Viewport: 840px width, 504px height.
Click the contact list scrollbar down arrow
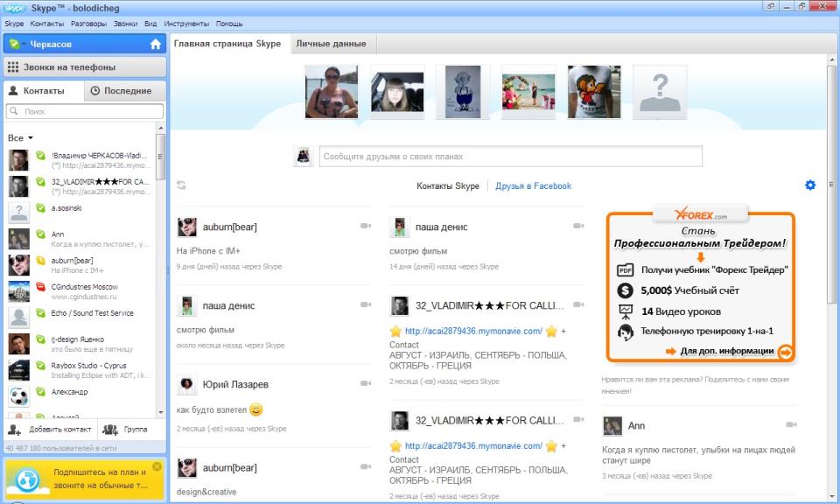[x=161, y=412]
